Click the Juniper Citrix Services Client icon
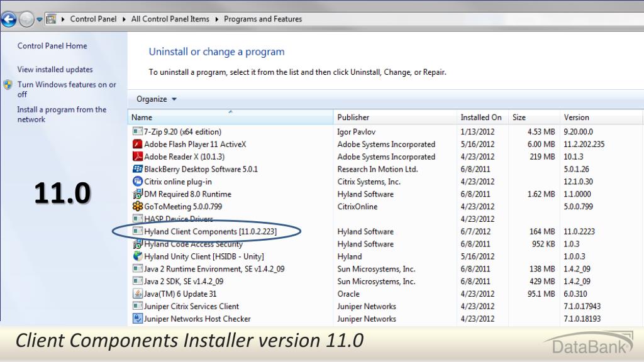 (138, 306)
